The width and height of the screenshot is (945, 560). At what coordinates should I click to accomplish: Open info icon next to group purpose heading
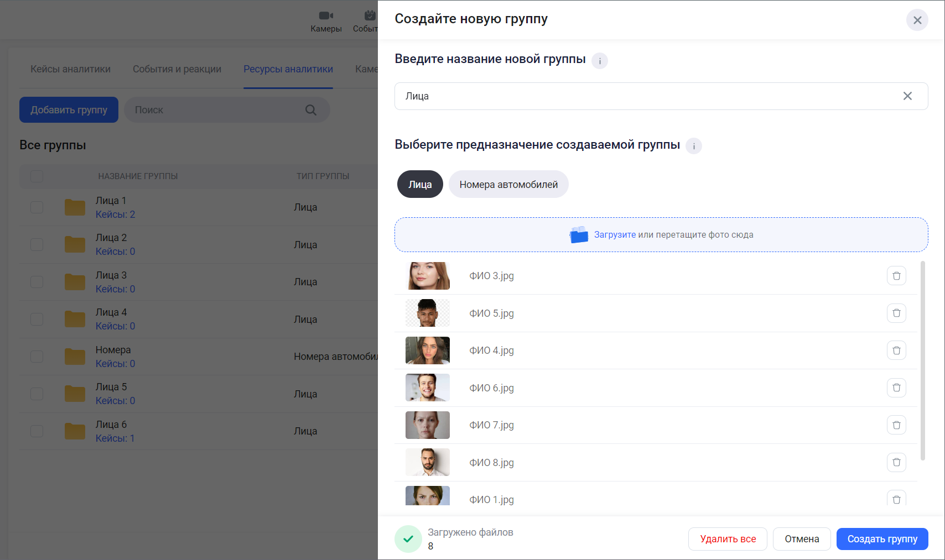(694, 146)
